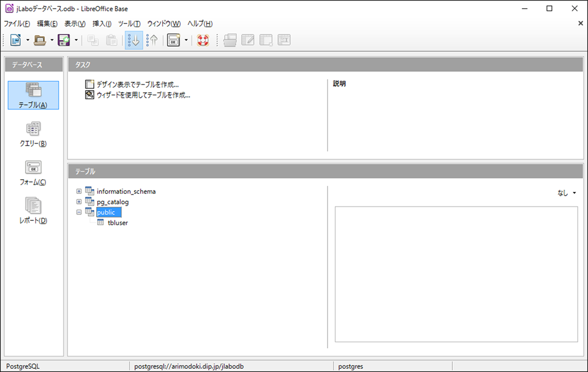The width and height of the screenshot is (588, 372).
Task: Close the document with menu-bar X
Action: click(580, 23)
